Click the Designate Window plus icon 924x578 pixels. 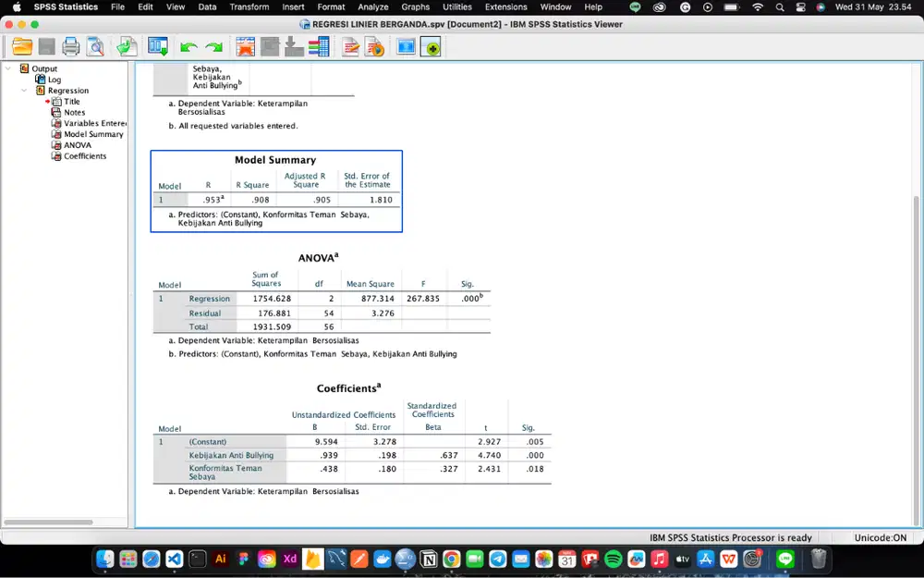[431, 47]
